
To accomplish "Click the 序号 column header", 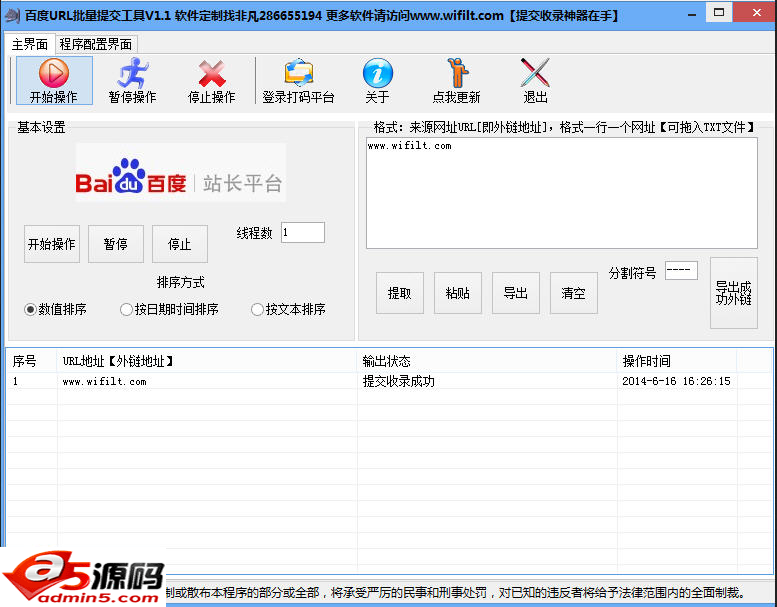I will point(32,361).
